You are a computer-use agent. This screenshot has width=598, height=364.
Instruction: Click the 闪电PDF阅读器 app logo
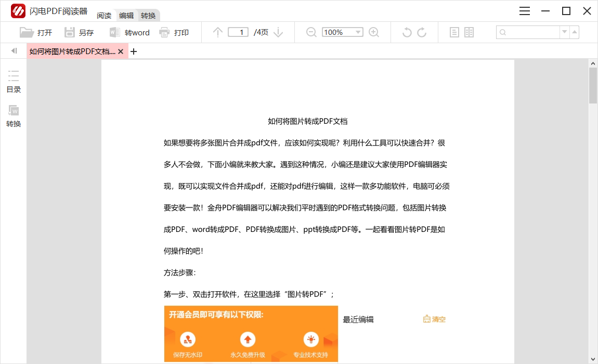click(18, 11)
